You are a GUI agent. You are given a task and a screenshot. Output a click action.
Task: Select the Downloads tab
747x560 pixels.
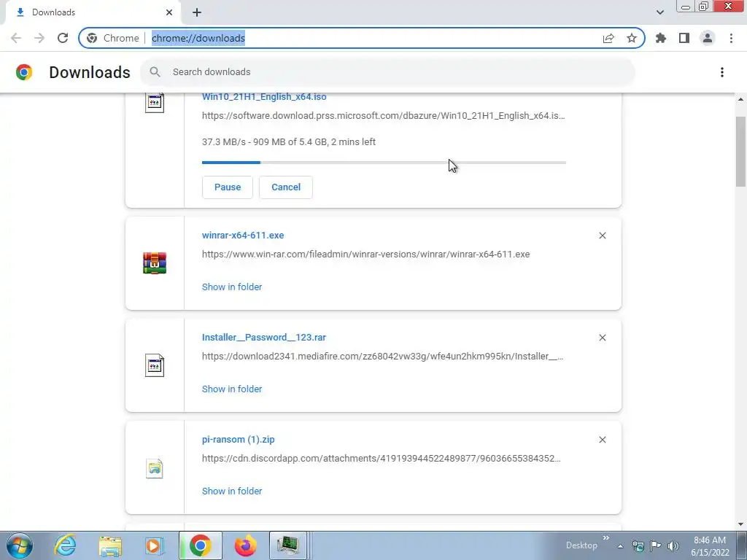(93, 12)
